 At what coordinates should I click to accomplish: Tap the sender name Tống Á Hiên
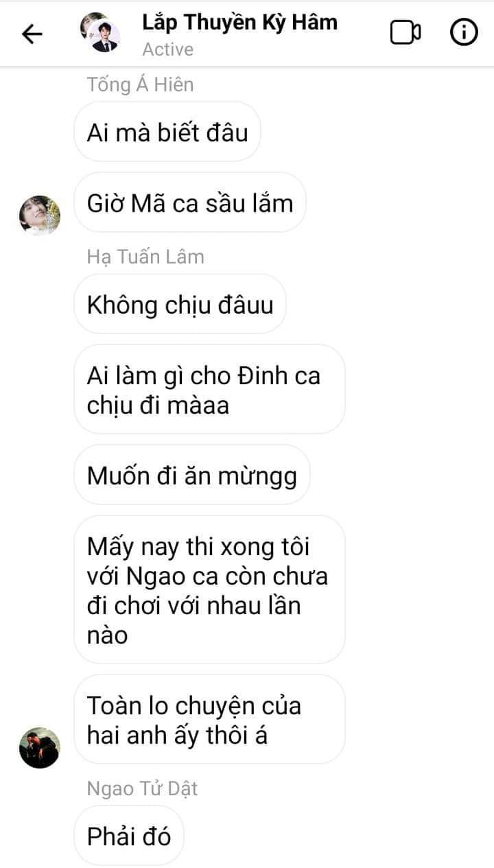140,84
